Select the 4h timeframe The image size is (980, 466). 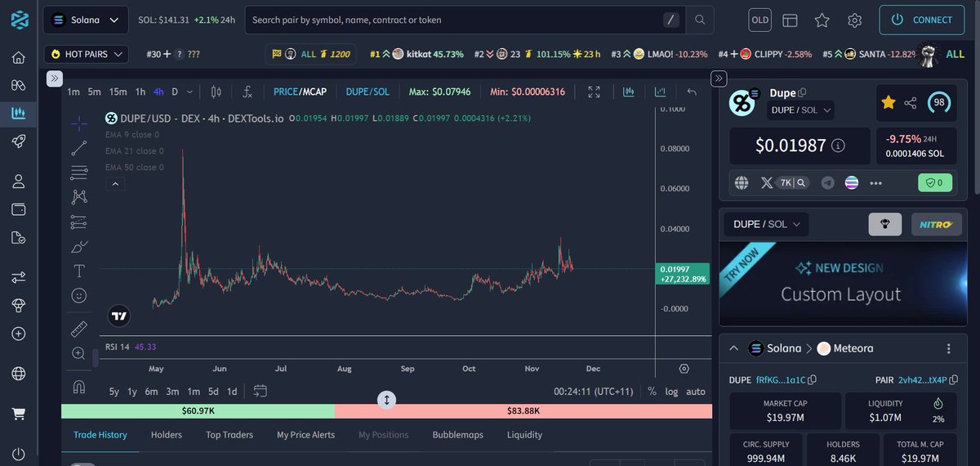click(x=158, y=92)
